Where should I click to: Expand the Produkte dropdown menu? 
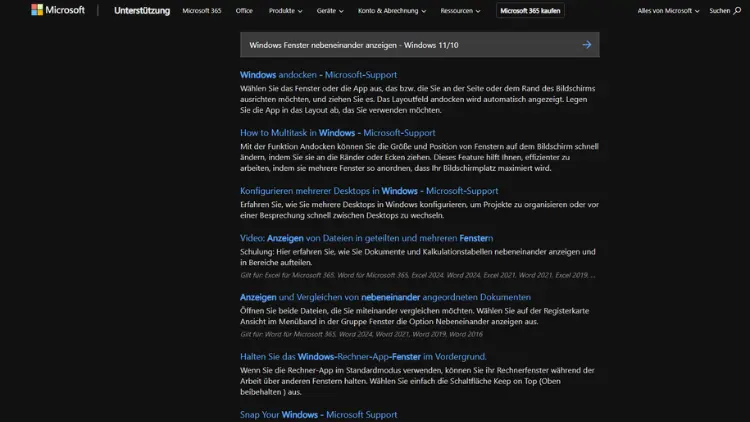click(x=286, y=10)
